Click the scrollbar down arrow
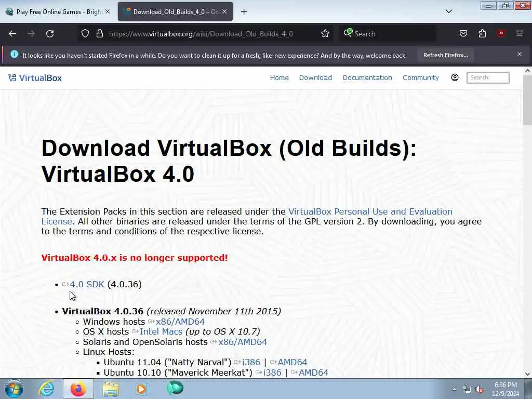Image resolution: width=532 pixels, height=399 pixels. tap(527, 374)
